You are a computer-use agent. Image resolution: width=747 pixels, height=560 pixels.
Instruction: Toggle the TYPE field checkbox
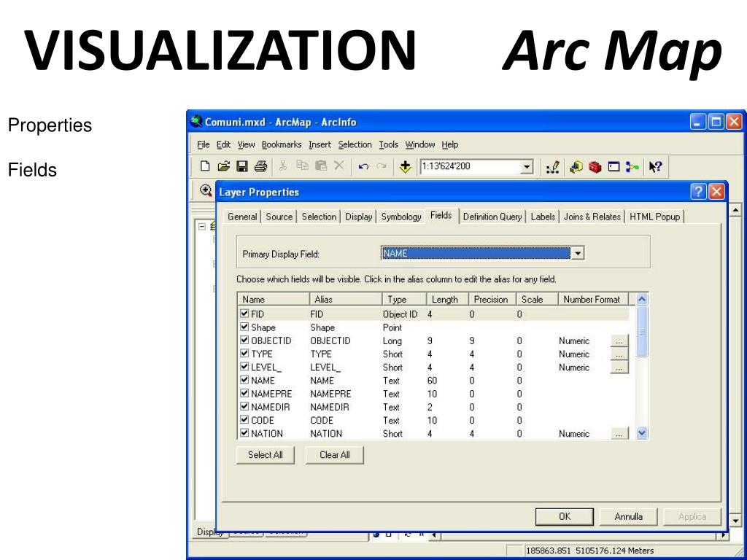(244, 354)
